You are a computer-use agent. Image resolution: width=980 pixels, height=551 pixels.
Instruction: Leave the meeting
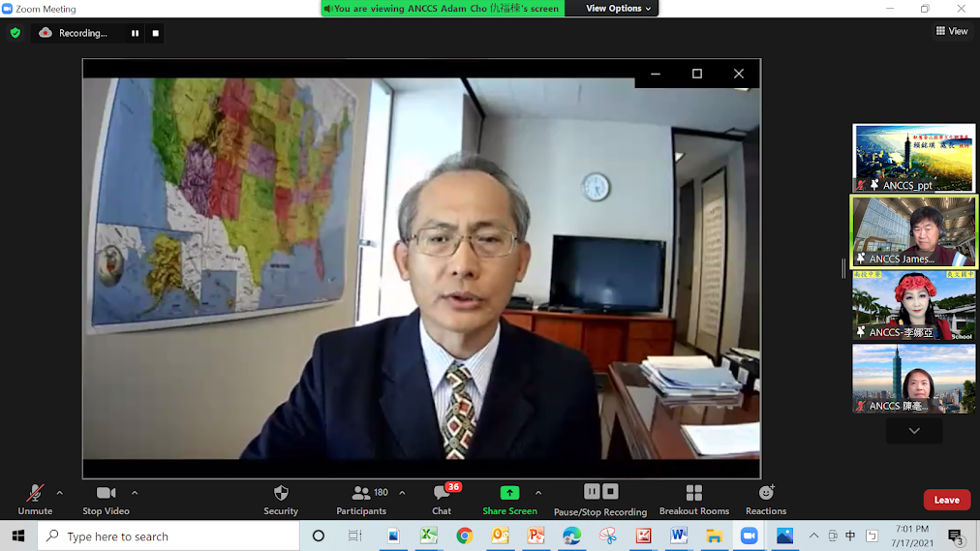point(946,500)
